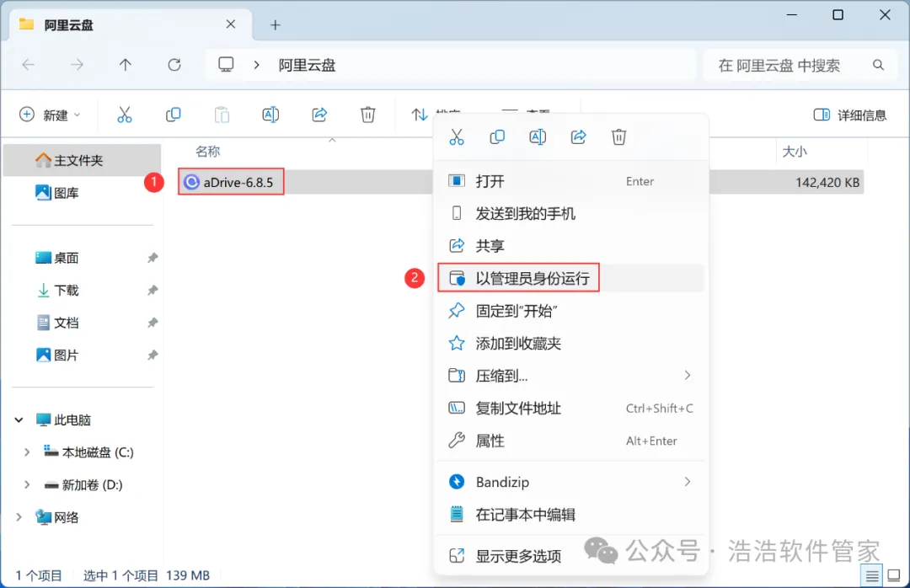Expand the 网络 tree node
Viewport: 910px width, 588px height.
click(19, 517)
